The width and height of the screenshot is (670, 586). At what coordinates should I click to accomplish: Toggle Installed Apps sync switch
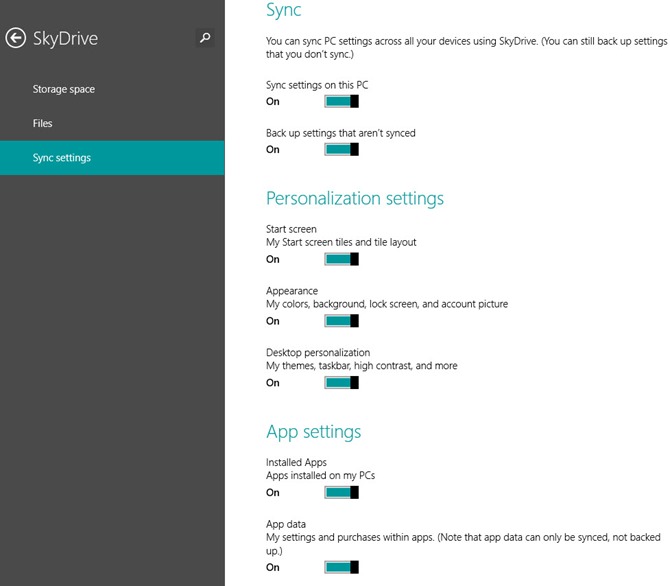click(341, 492)
